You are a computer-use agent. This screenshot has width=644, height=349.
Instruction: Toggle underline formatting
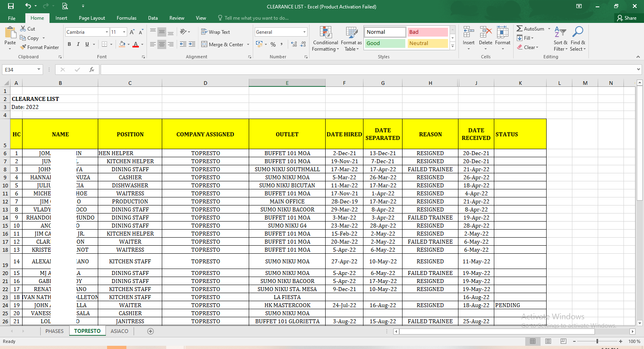pos(87,44)
